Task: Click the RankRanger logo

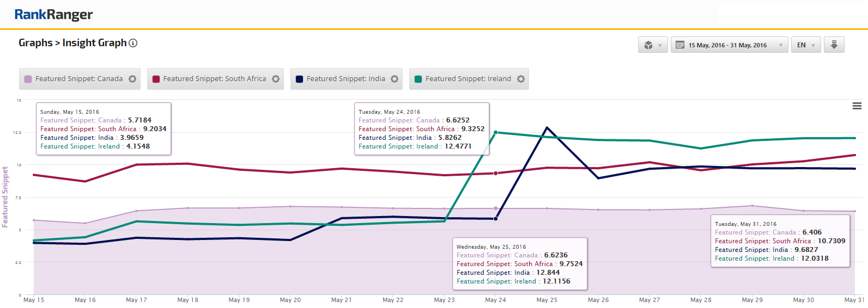Action: pyautogui.click(x=53, y=15)
